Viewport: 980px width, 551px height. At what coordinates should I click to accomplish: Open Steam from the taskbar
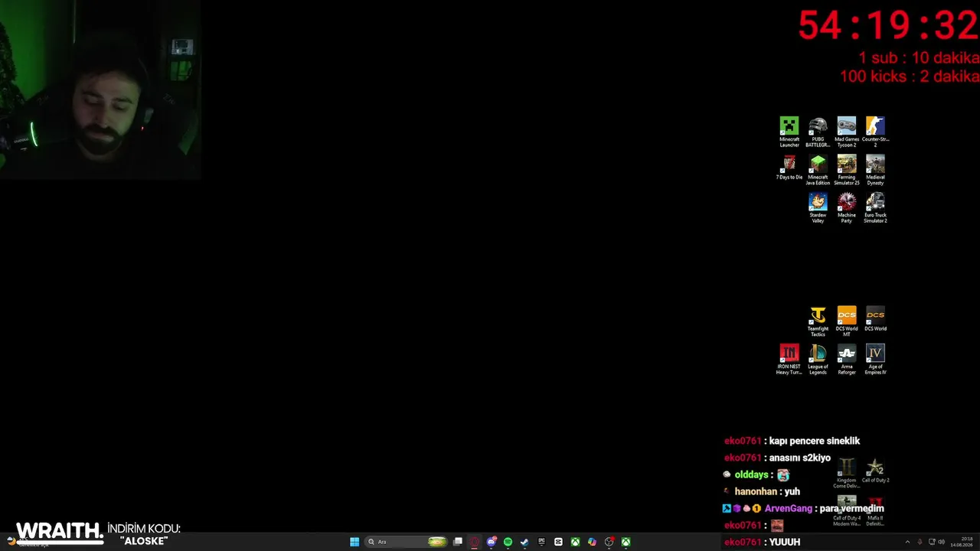pyautogui.click(x=524, y=542)
